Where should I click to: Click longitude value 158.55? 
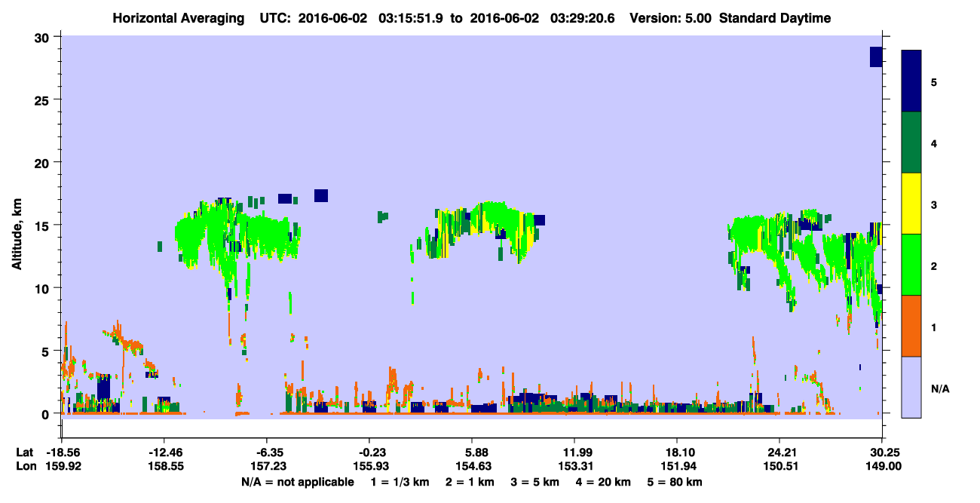164,466
